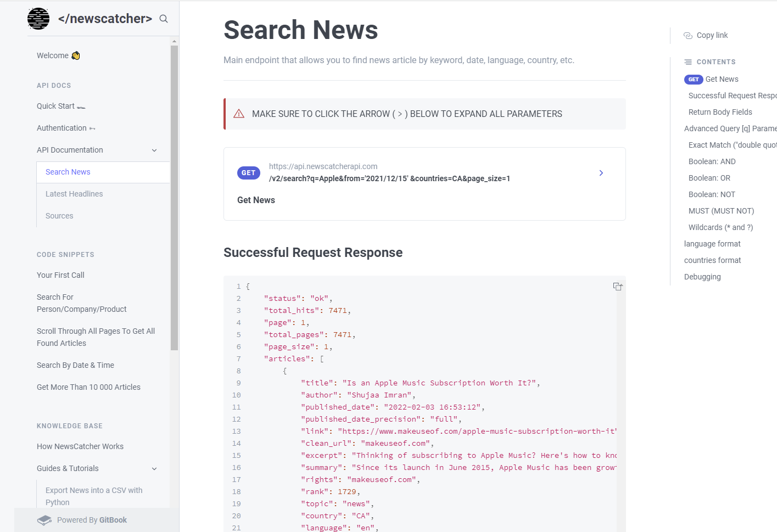
Task: Jump to Successful Request Response in contents
Action: (733, 96)
